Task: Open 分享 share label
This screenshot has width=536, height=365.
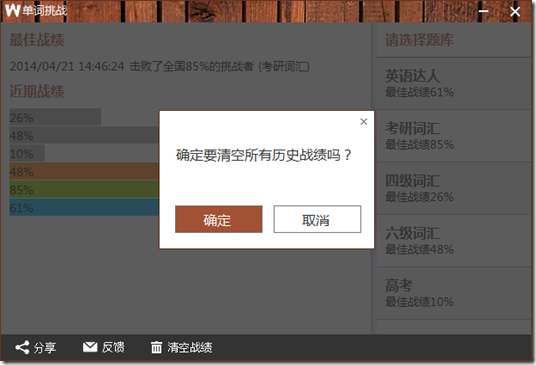Action: 45,348
